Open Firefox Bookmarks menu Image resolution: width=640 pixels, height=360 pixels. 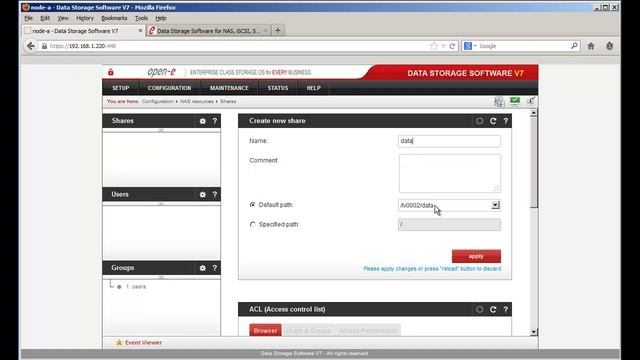114,18
